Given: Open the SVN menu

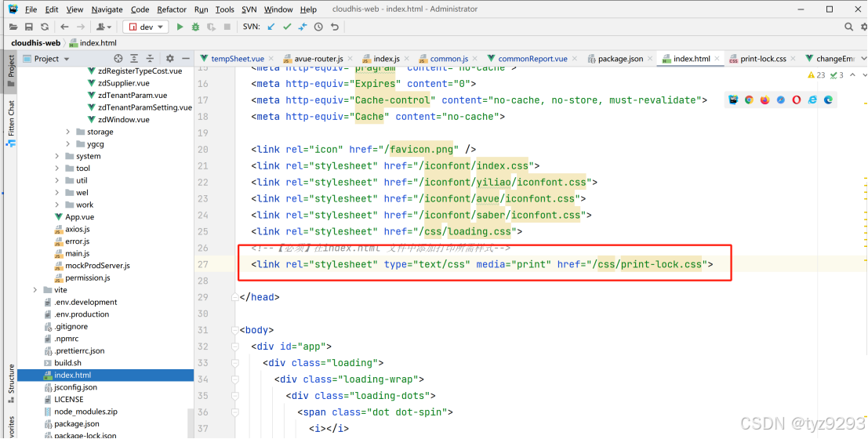Looking at the screenshot, I should (249, 9).
